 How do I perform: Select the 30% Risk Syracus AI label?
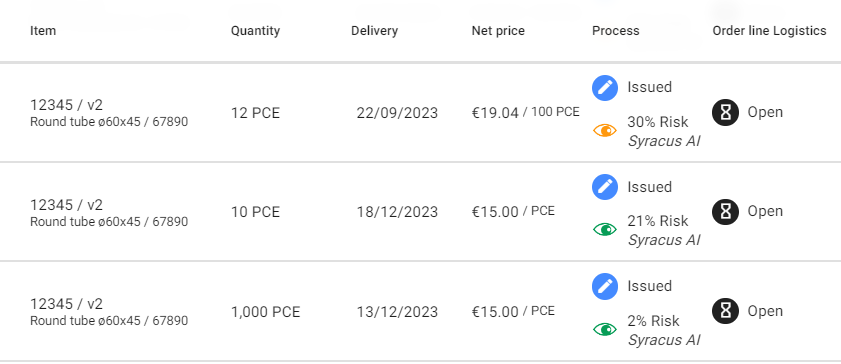coord(664,131)
